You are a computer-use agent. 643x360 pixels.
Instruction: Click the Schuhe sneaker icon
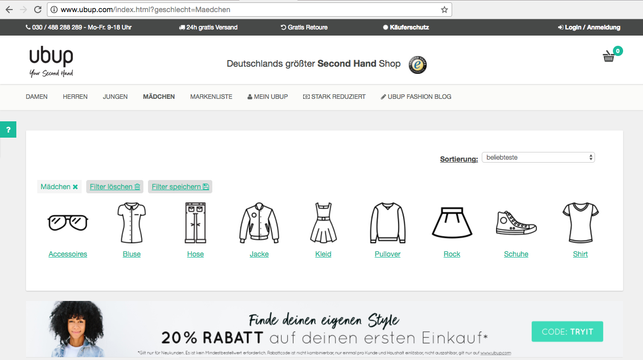click(516, 223)
